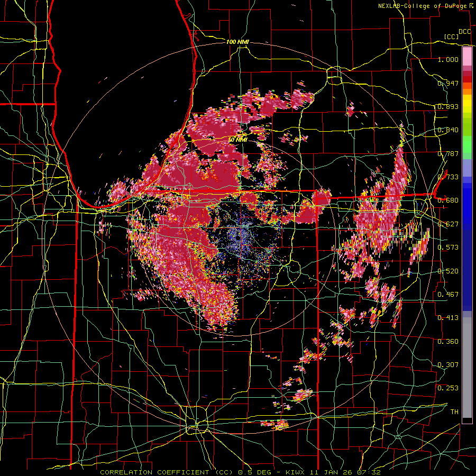Click the 0.467 scale label

coord(448,294)
